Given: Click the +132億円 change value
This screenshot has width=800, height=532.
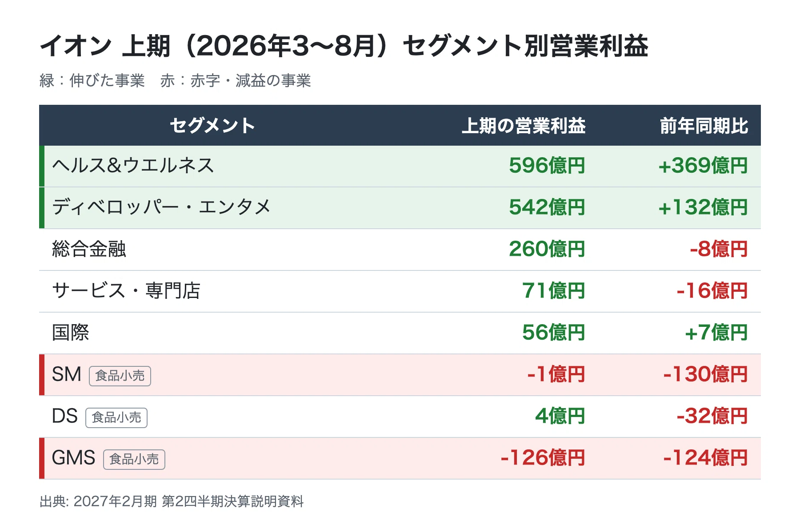Looking at the screenshot, I should [x=703, y=207].
